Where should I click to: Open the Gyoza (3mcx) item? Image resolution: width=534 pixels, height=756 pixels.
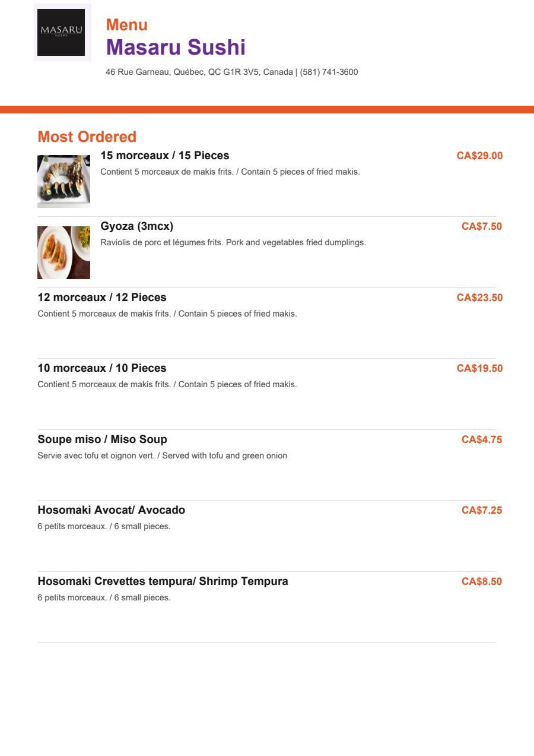click(x=137, y=226)
